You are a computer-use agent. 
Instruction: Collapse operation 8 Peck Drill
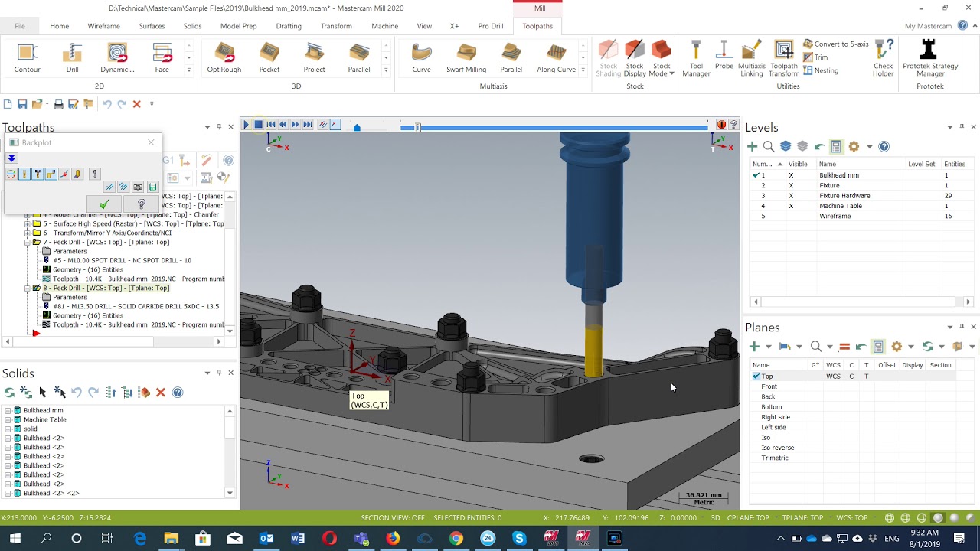[28, 288]
